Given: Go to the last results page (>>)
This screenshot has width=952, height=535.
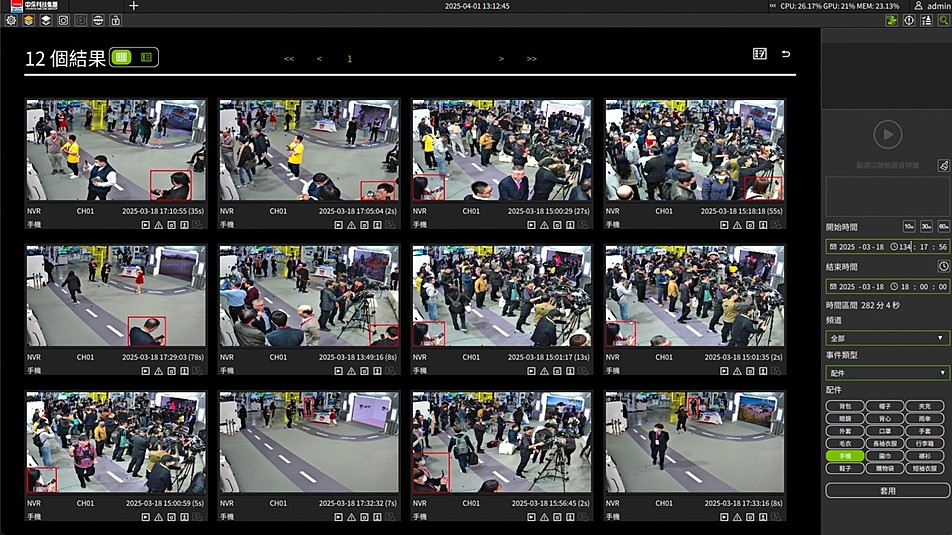Looking at the screenshot, I should point(531,59).
